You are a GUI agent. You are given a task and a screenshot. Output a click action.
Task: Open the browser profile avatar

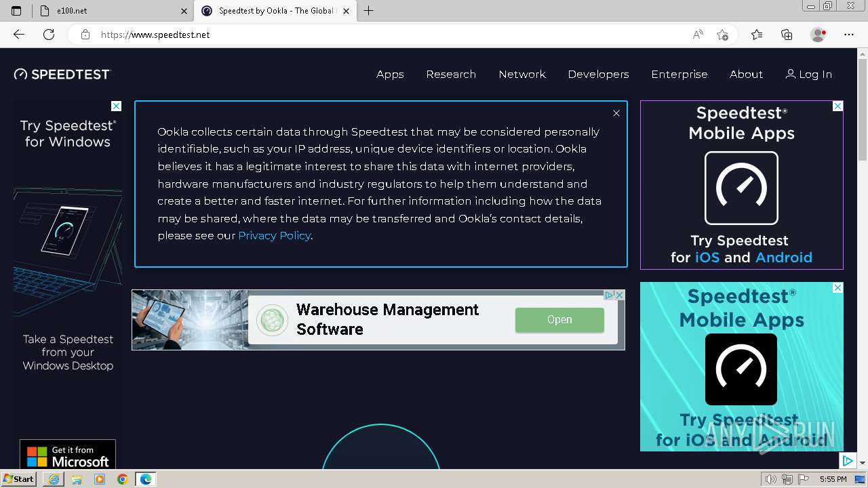(x=818, y=35)
